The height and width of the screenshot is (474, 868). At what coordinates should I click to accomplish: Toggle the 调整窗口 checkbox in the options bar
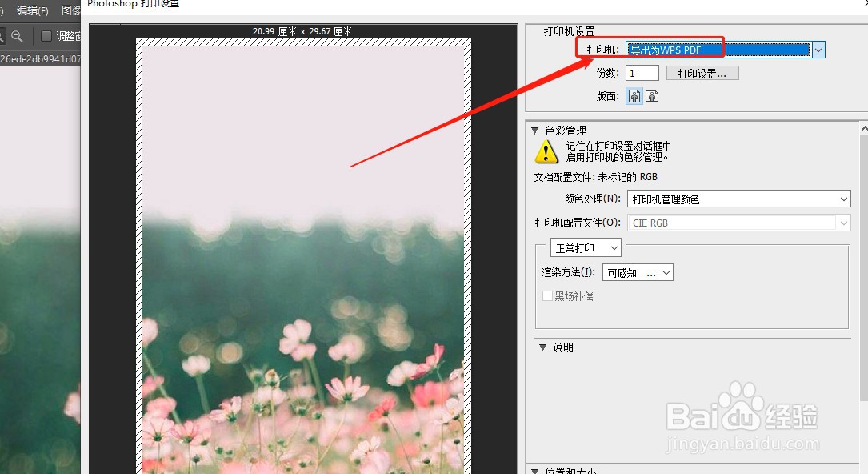(46, 36)
